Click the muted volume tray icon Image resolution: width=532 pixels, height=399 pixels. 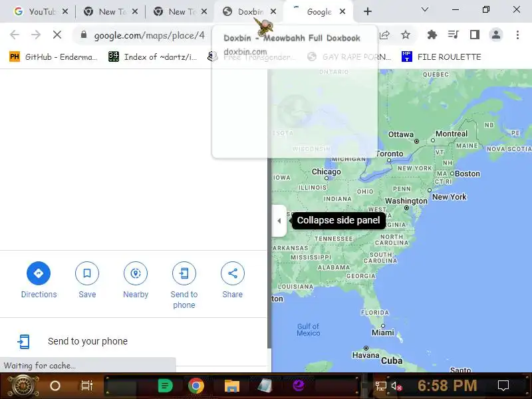click(x=396, y=386)
